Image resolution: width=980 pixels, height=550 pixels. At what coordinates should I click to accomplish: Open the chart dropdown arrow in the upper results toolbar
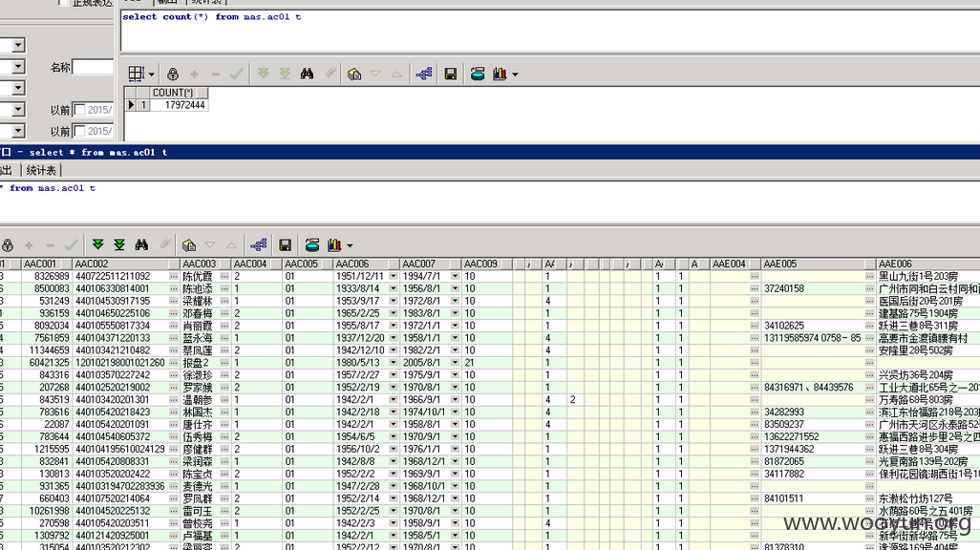pyautogui.click(x=515, y=74)
